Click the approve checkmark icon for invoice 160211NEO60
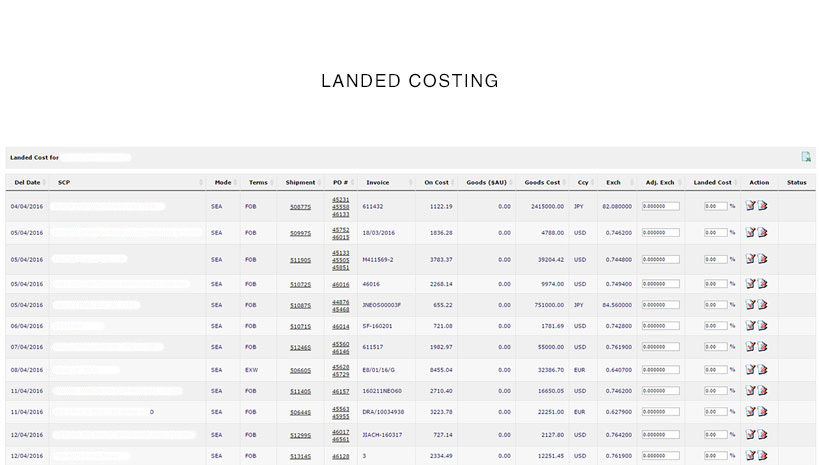The height and width of the screenshot is (465, 819). pyautogui.click(x=751, y=390)
